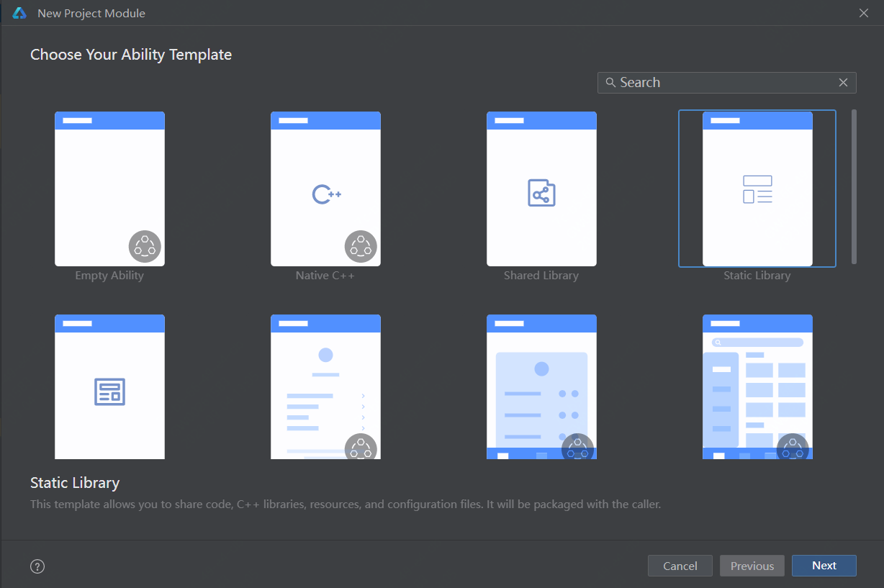Close the New Project Module dialog
This screenshot has width=884, height=588.
(x=864, y=13)
